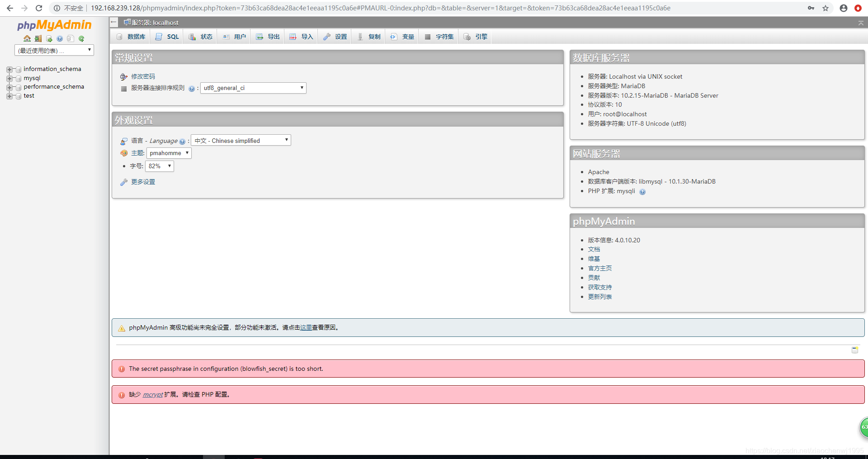Open the 维基 wiki link
This screenshot has height=459, width=868.
[594, 259]
